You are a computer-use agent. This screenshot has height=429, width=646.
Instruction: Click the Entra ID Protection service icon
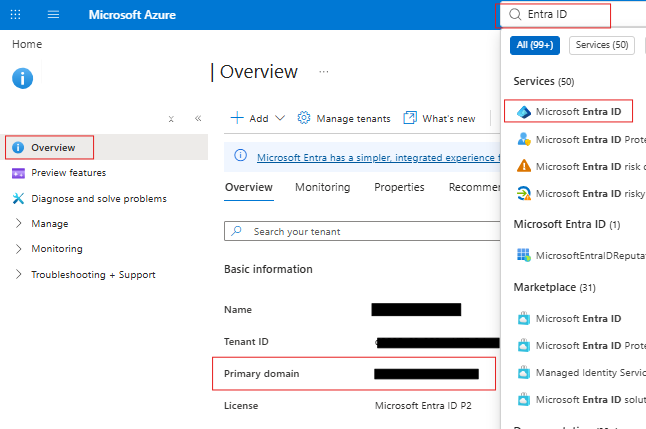pyautogui.click(x=524, y=139)
